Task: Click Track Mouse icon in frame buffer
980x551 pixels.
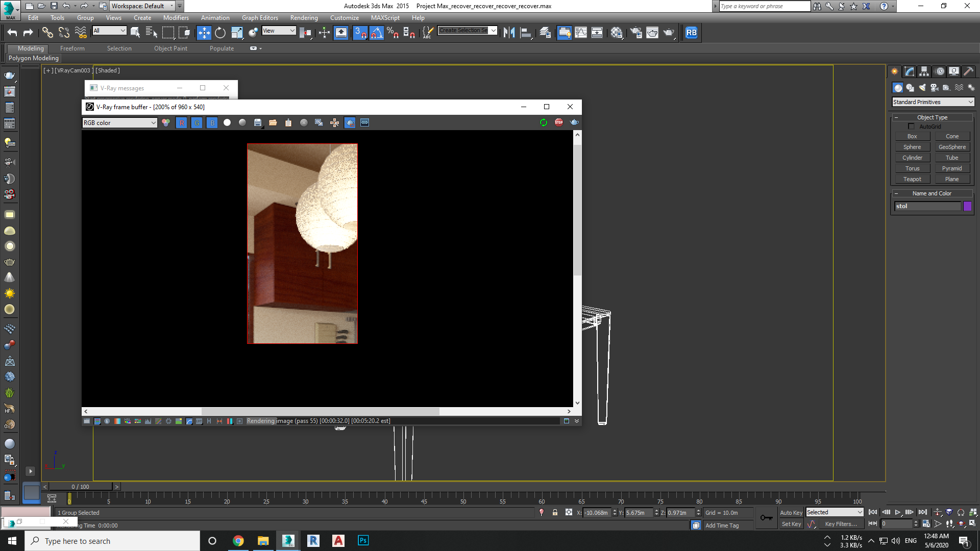Action: tap(334, 122)
